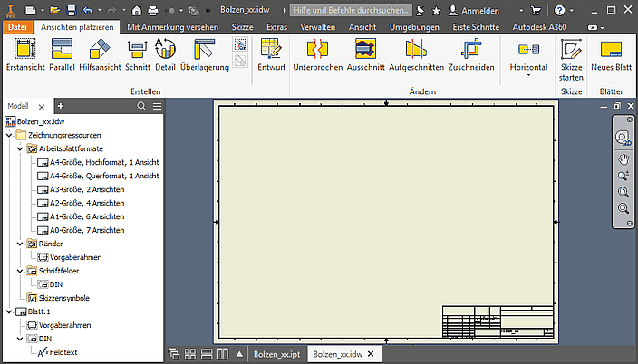Click the Zuschneiden crop tool

[x=471, y=55]
